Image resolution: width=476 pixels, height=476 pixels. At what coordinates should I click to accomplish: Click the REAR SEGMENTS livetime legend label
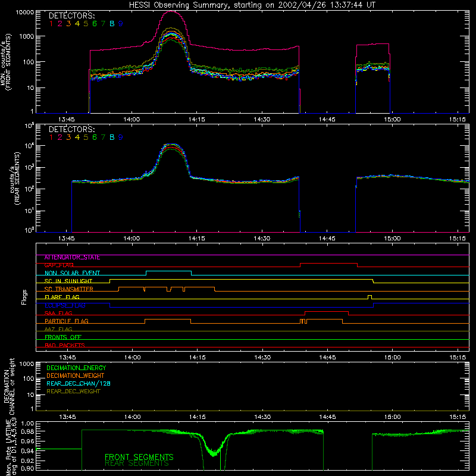(x=137, y=464)
